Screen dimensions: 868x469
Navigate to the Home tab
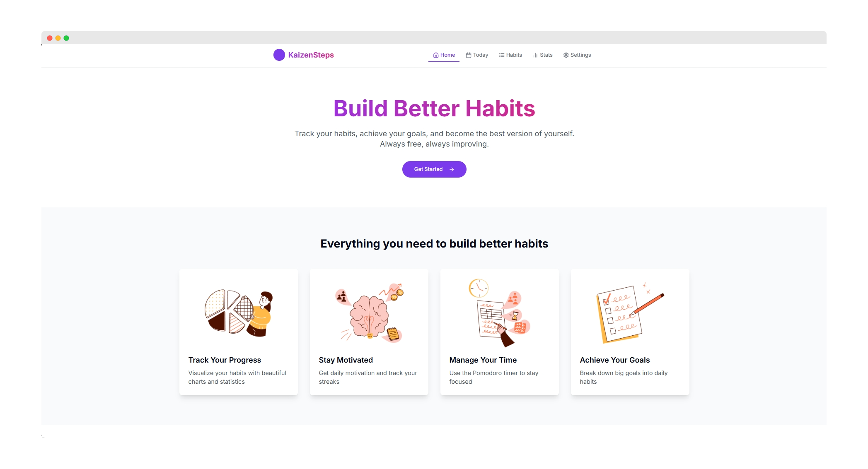445,54
